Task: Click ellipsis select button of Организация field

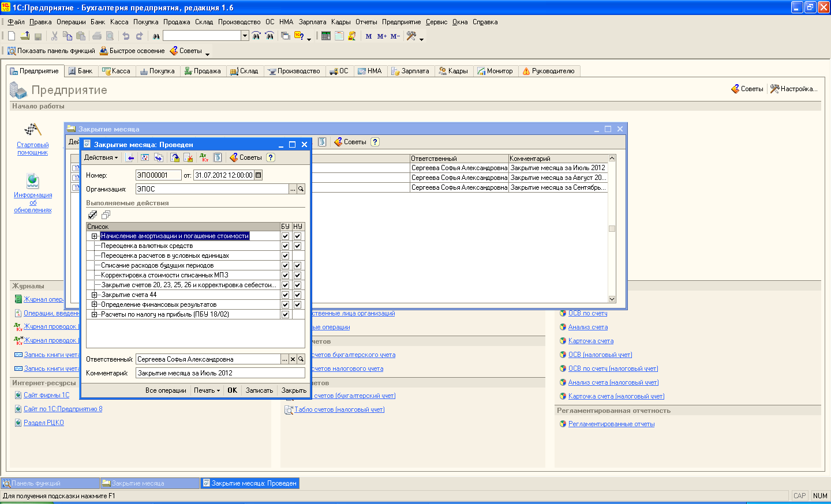Action: pyautogui.click(x=293, y=189)
